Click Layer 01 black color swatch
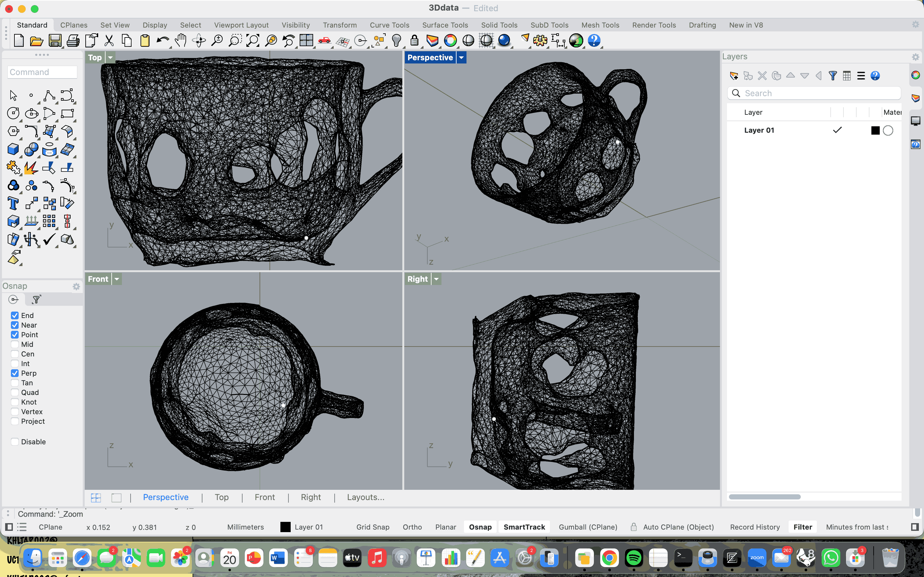The image size is (924, 577). 875,130
